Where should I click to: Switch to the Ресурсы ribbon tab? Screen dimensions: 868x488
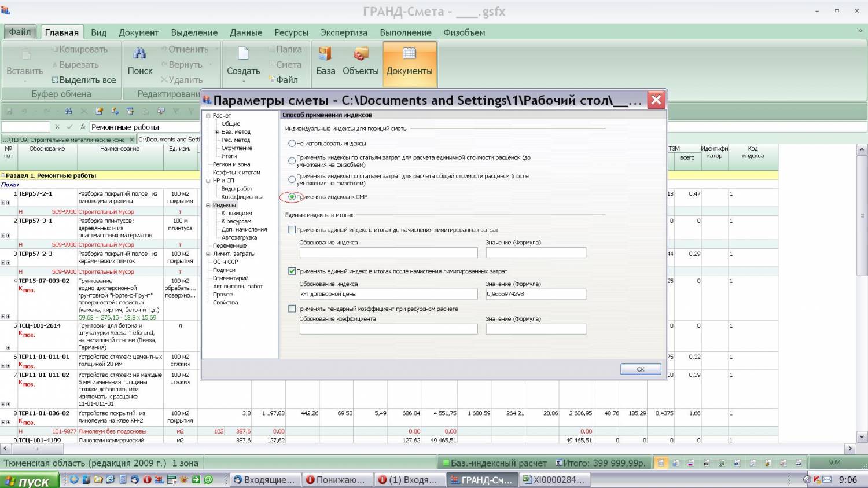click(x=291, y=32)
